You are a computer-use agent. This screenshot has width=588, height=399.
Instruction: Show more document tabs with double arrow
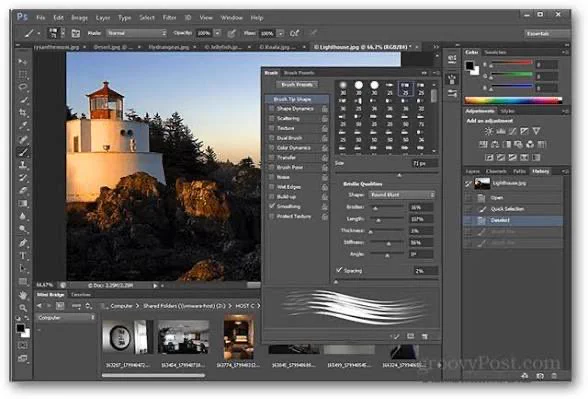tap(436, 47)
